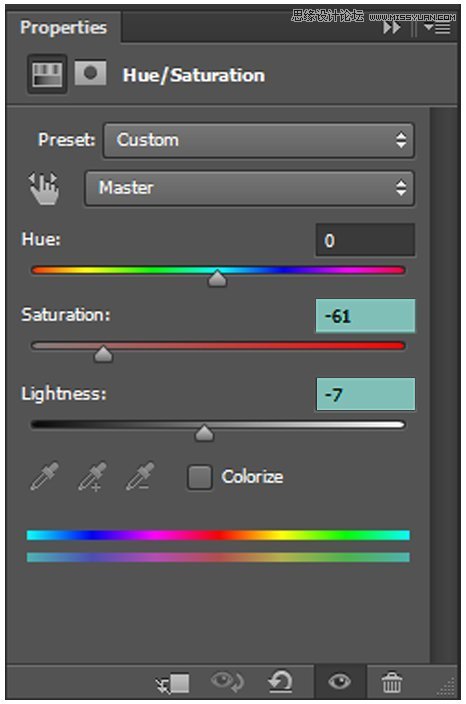Image resolution: width=466 pixels, height=704 pixels.
Task: Click the Hue value input field
Action: tap(365, 240)
